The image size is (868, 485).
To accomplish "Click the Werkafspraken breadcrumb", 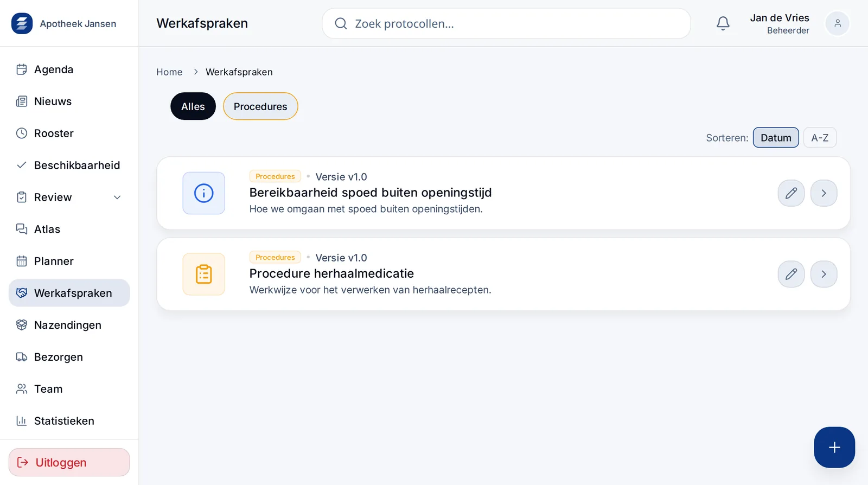I will pyautogui.click(x=239, y=72).
